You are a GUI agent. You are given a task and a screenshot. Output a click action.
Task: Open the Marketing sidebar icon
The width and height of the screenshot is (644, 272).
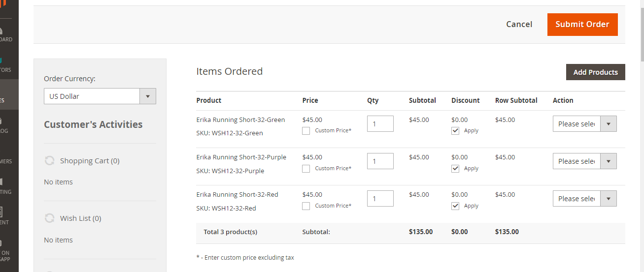(4, 186)
